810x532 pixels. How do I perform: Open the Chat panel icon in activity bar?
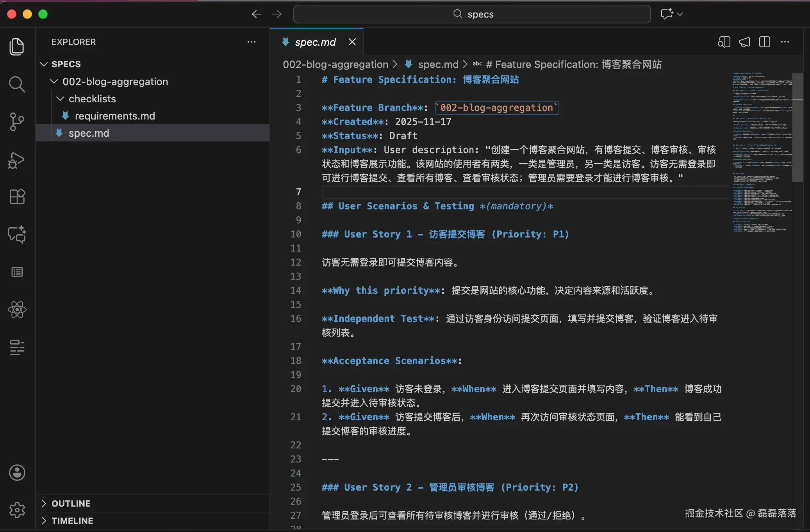17,234
